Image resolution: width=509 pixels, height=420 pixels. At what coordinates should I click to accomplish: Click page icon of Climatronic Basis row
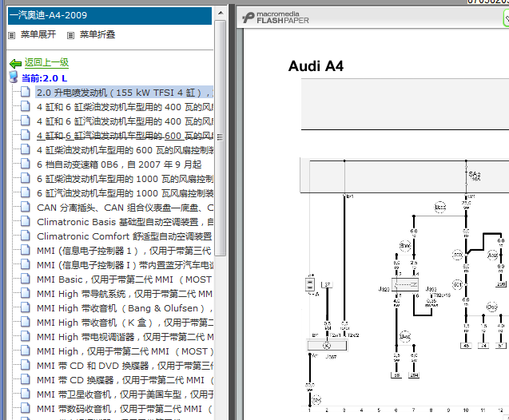click(26, 221)
